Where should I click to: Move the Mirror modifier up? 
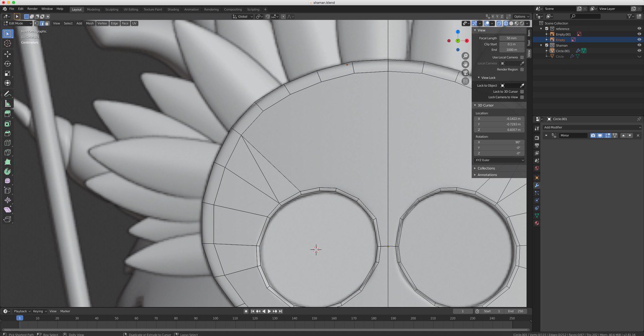coord(623,136)
